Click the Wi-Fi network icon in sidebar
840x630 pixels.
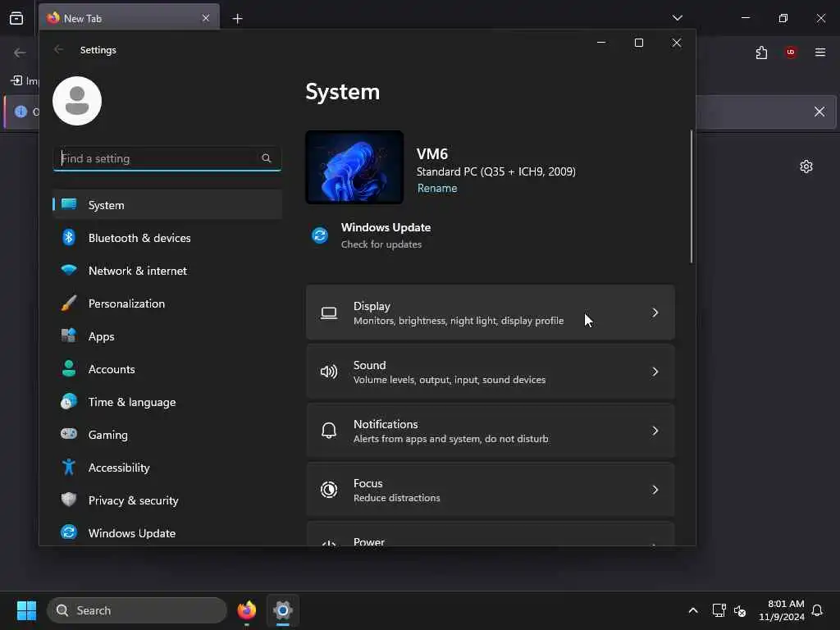tap(69, 270)
